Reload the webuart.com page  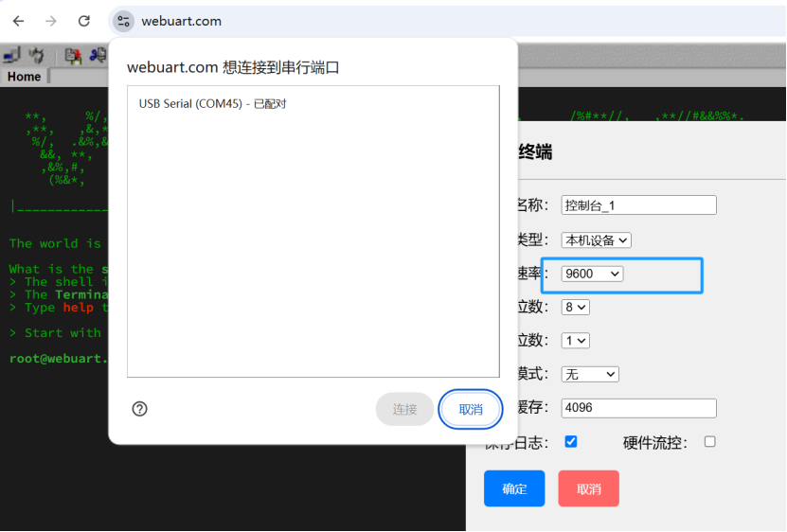pyautogui.click(x=84, y=21)
